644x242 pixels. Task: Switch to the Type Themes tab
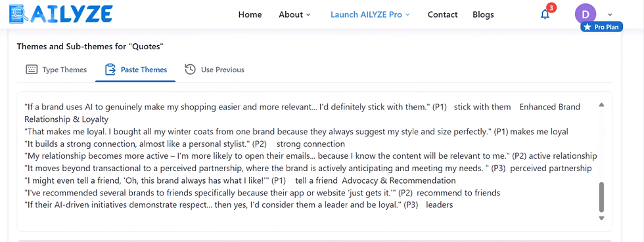[57, 70]
